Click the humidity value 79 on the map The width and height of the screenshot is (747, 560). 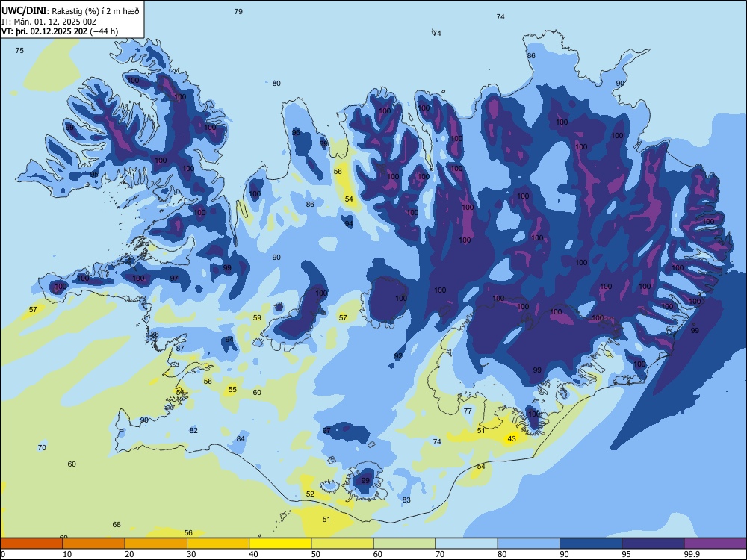(x=238, y=11)
